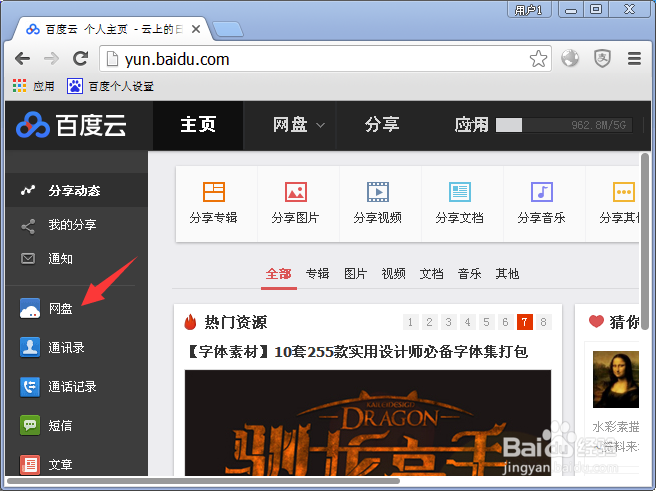
Task: Open the 字体素材 font pack title link
Action: click(x=356, y=352)
